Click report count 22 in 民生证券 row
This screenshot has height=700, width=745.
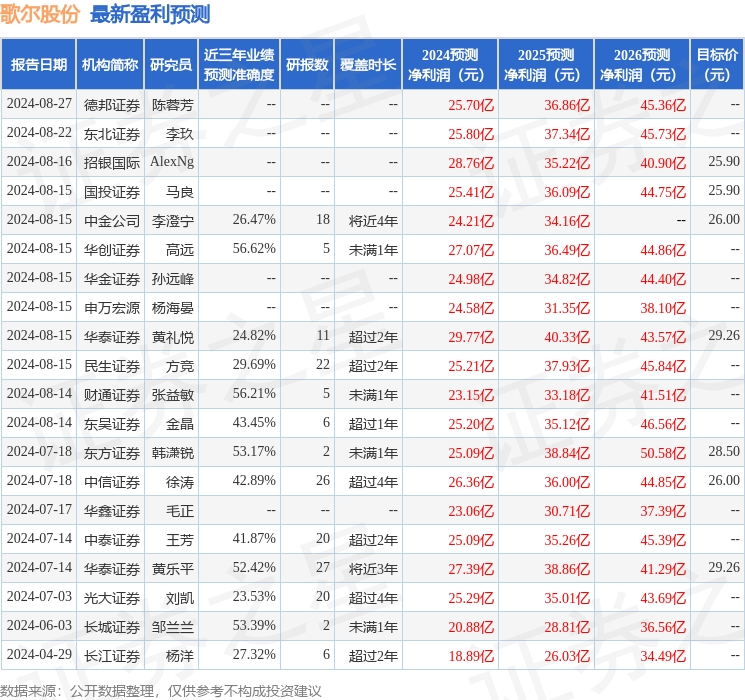[323, 364]
